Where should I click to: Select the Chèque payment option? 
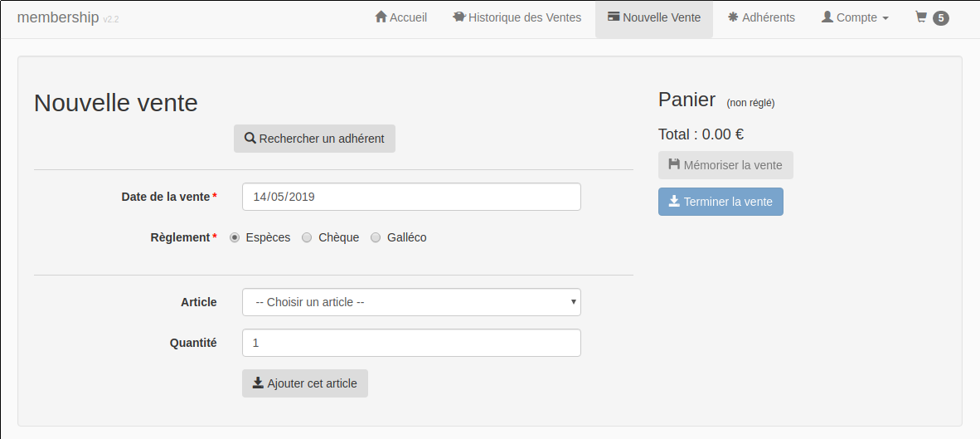tap(307, 237)
